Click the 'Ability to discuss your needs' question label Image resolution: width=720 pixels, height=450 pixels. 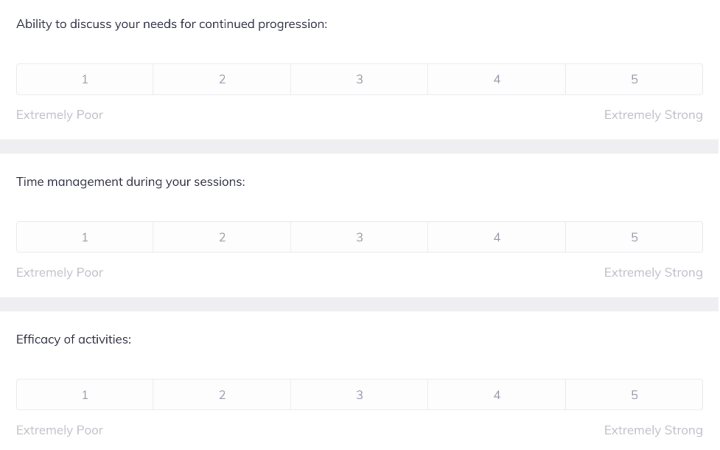pyautogui.click(x=172, y=24)
